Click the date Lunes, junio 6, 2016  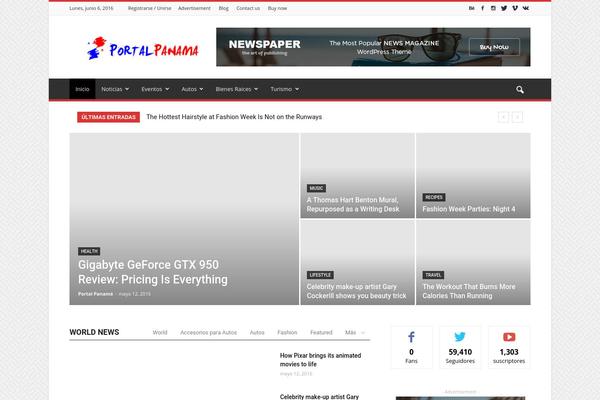91,8
